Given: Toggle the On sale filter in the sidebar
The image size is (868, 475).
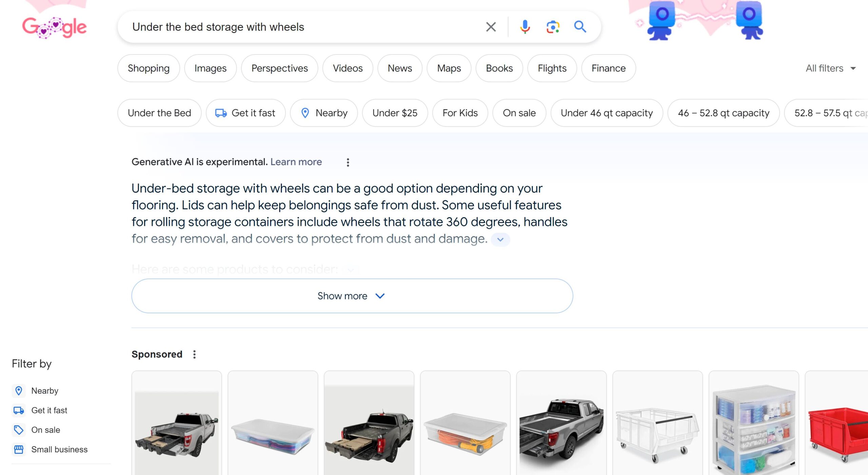Looking at the screenshot, I should click(x=45, y=430).
